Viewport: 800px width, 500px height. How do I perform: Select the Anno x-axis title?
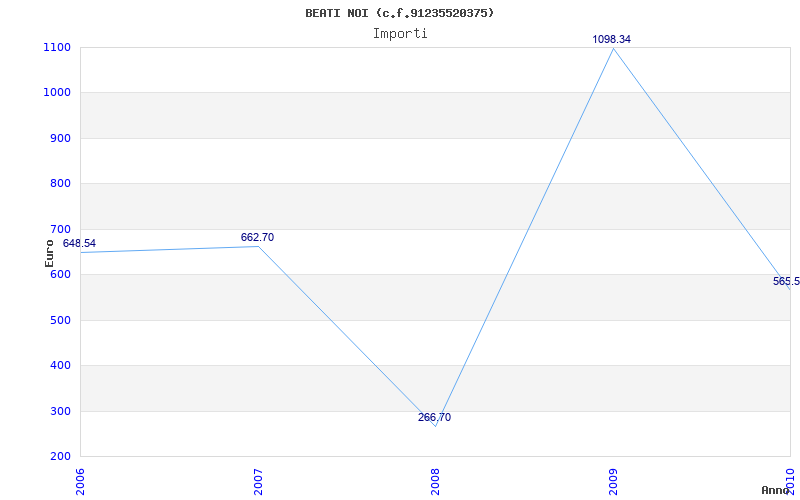click(776, 490)
